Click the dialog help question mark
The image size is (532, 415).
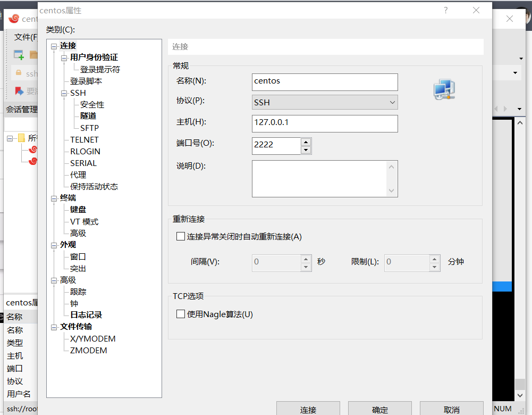446,10
